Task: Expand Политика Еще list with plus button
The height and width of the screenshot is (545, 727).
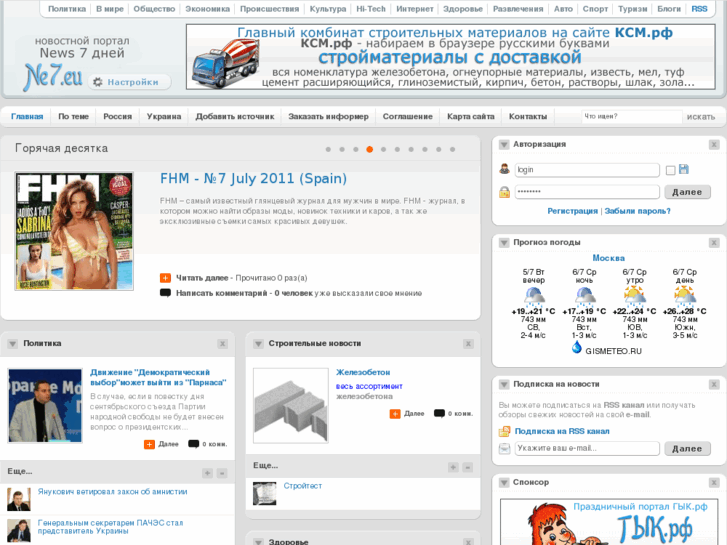Action: pos(208,473)
